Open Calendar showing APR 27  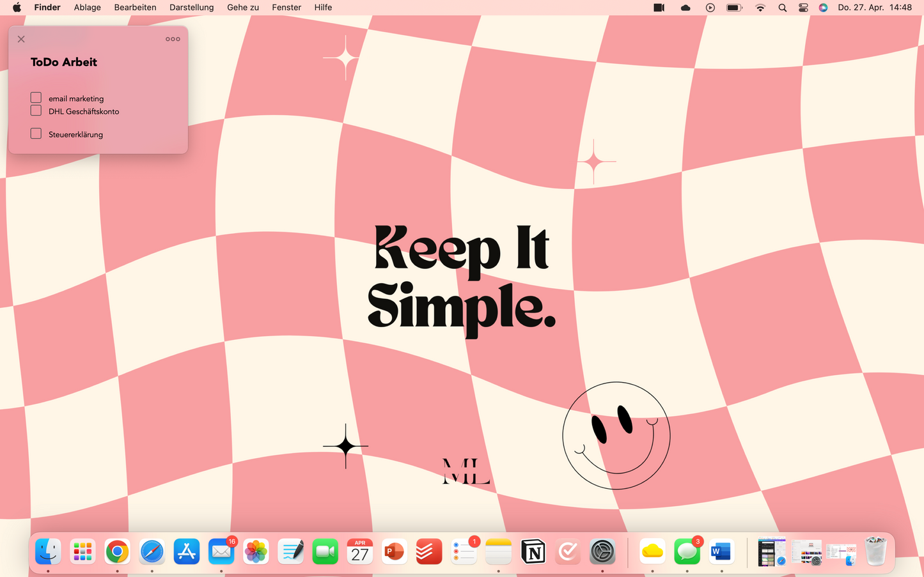(360, 551)
